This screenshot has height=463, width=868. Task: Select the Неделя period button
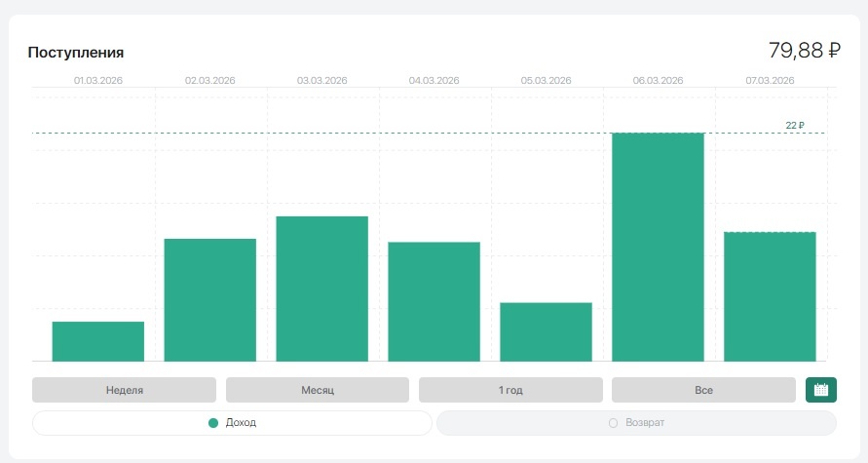click(x=124, y=390)
